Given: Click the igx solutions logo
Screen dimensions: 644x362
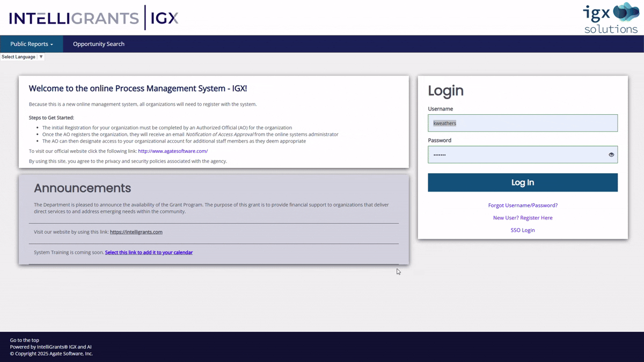Looking at the screenshot, I should (611, 18).
